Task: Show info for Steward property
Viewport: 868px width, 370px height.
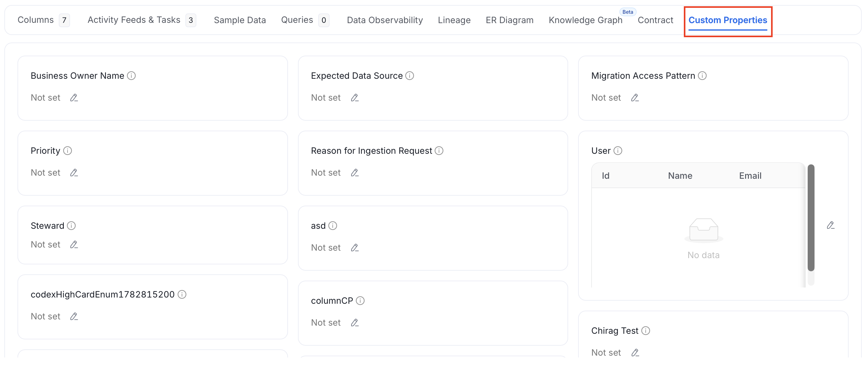Action: coord(71,226)
